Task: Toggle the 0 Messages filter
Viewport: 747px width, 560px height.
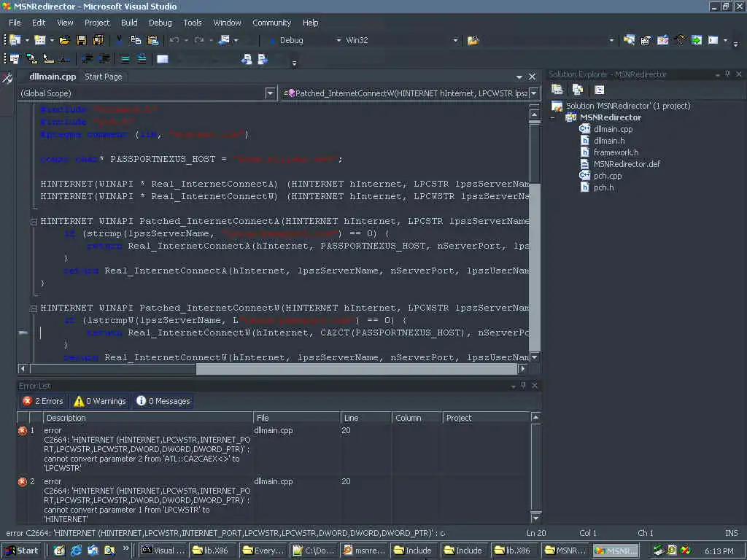Action: (163, 401)
